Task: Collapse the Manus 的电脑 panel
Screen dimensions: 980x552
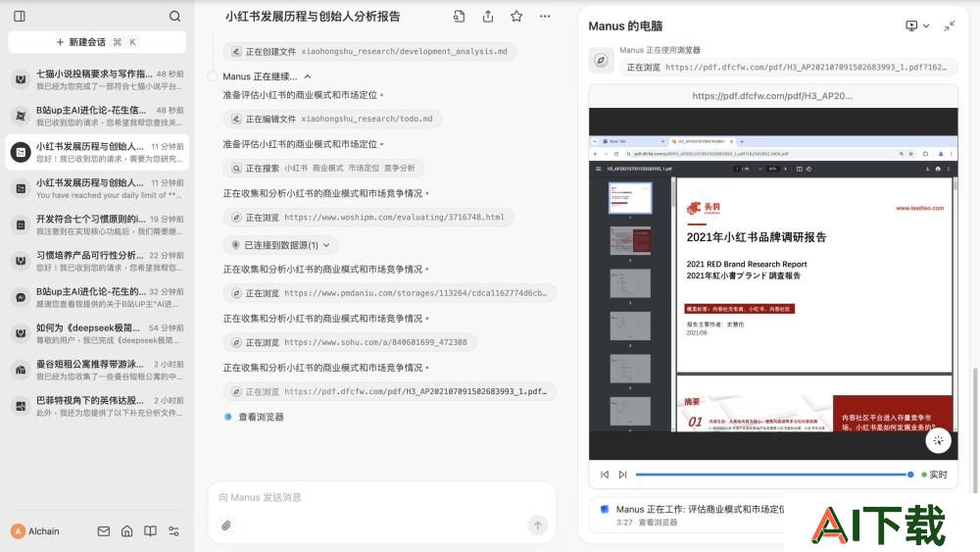Action: pos(950,25)
